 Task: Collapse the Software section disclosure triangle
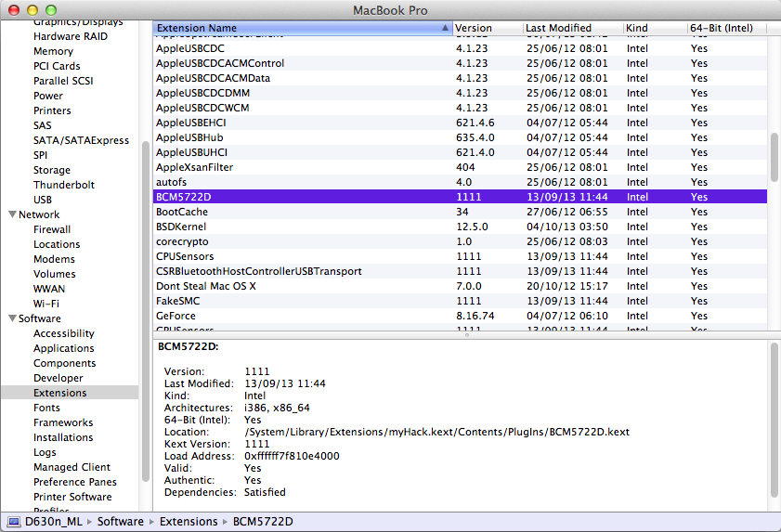tap(10, 318)
